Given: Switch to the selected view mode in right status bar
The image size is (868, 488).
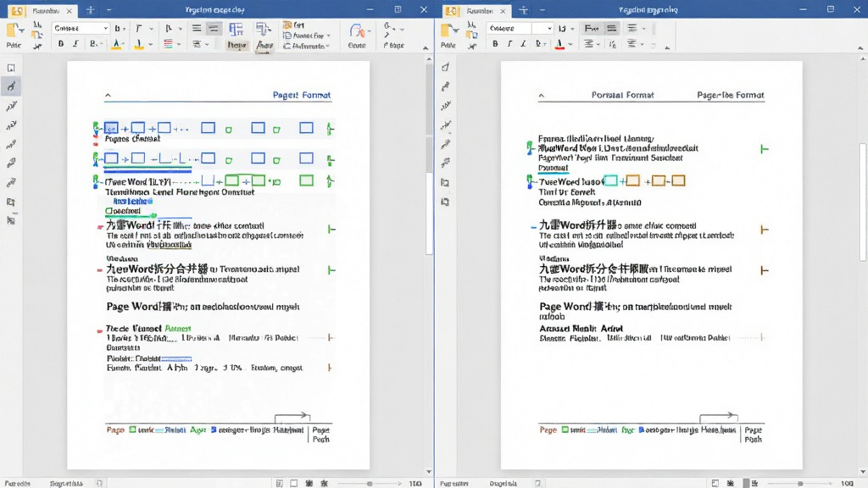Looking at the screenshot, I should (x=745, y=483).
